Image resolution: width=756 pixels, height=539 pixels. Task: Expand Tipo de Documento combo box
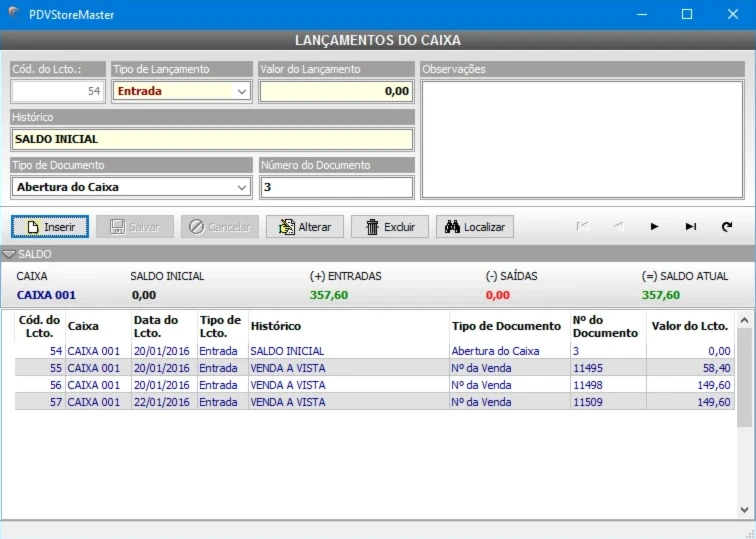click(241, 187)
